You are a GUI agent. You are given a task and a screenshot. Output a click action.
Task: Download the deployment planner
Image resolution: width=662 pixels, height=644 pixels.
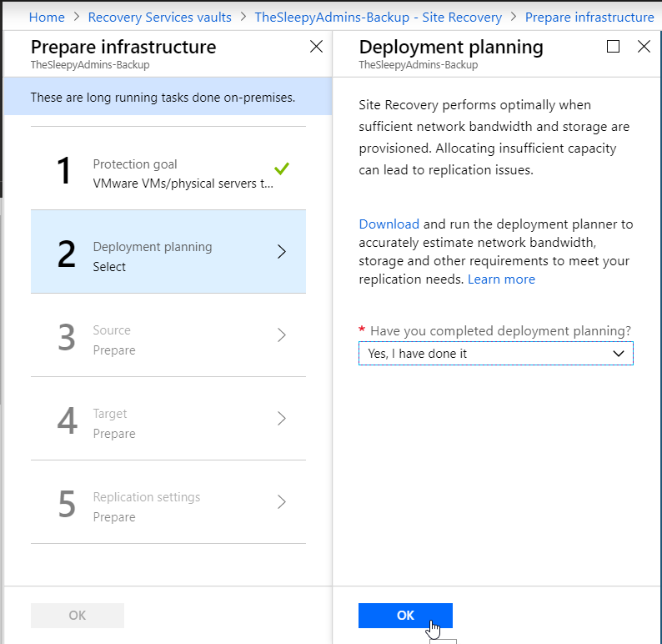click(389, 224)
